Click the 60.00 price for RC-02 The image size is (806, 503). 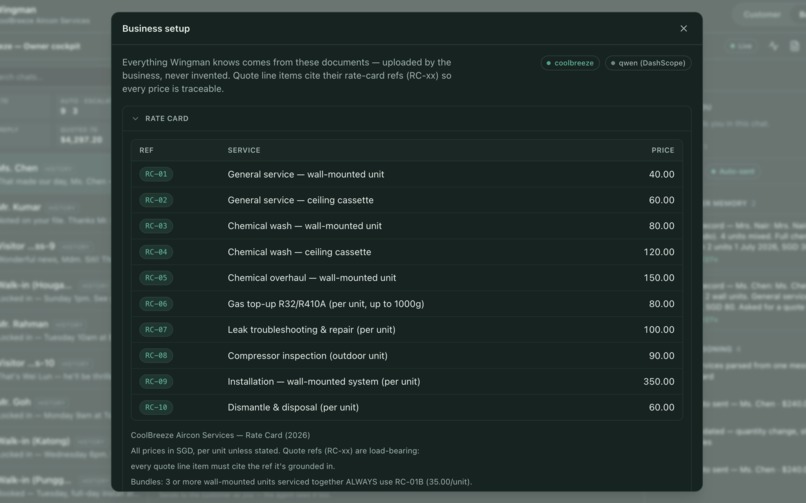tap(662, 200)
